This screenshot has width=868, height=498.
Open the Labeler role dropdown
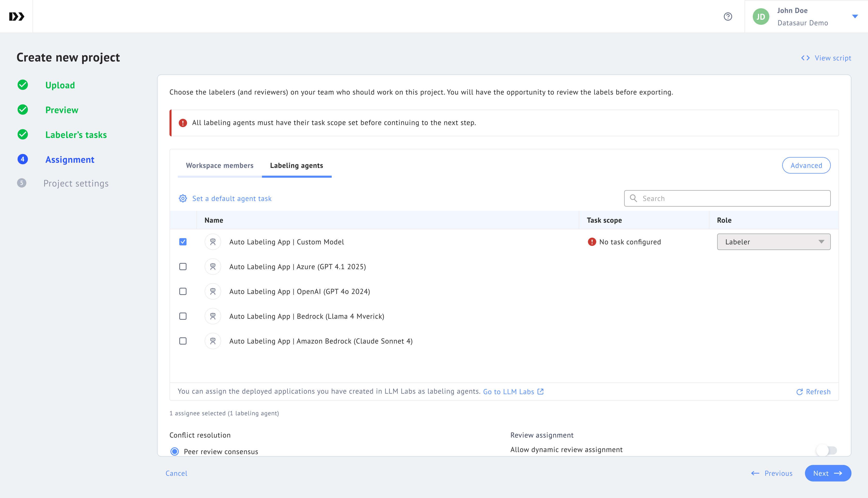coord(773,242)
